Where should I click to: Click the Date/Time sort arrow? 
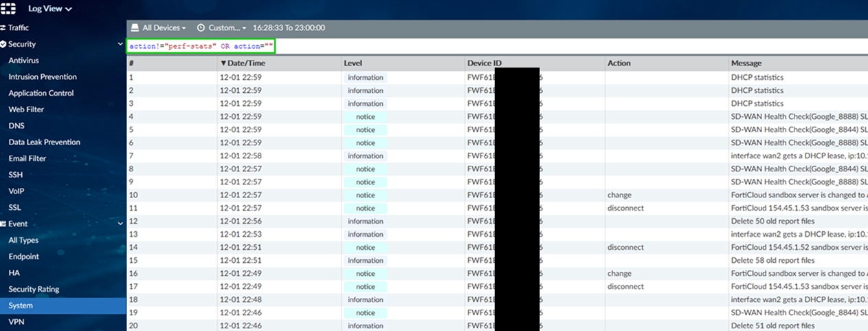click(x=223, y=63)
